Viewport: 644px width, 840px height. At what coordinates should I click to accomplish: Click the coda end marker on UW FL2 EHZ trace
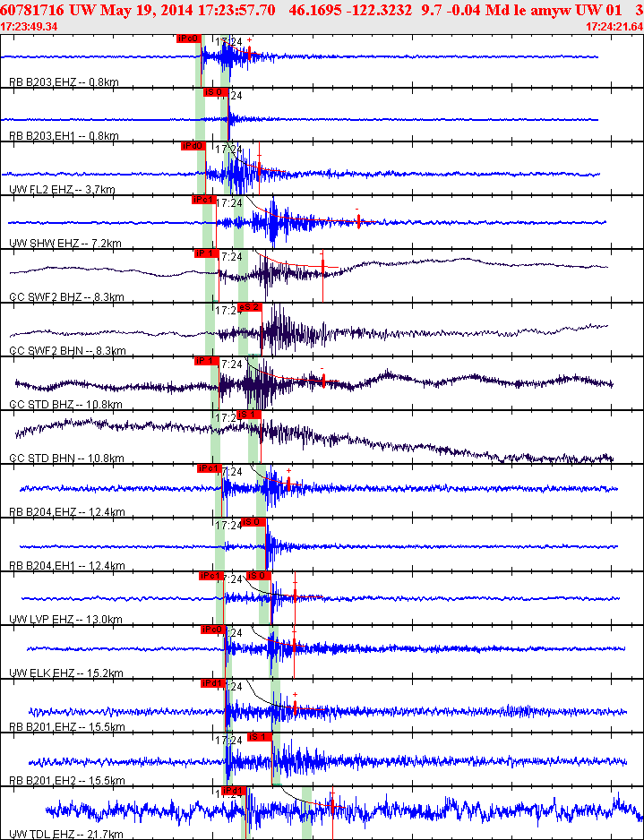click(260, 170)
